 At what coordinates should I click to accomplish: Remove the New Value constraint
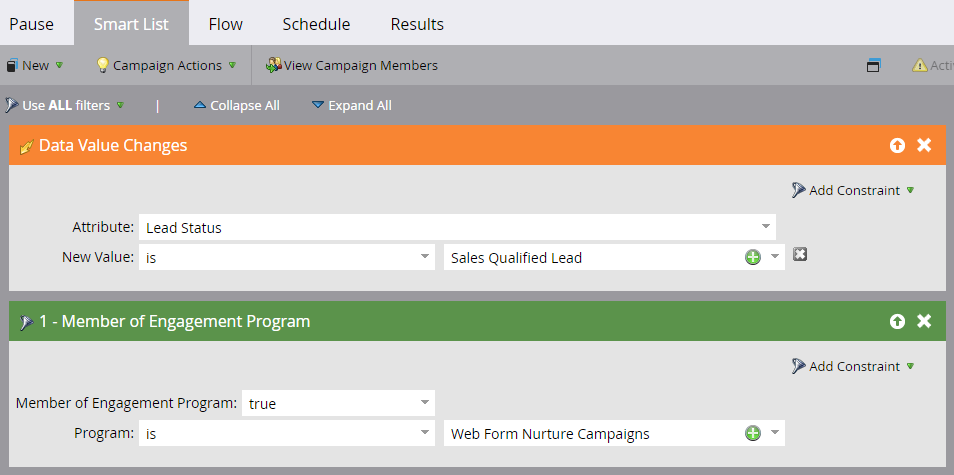pyautogui.click(x=799, y=255)
